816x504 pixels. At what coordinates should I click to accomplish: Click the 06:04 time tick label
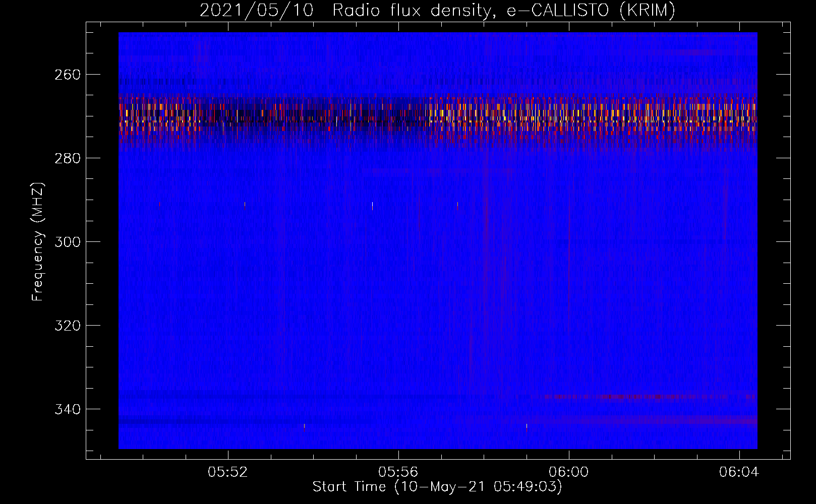739,472
